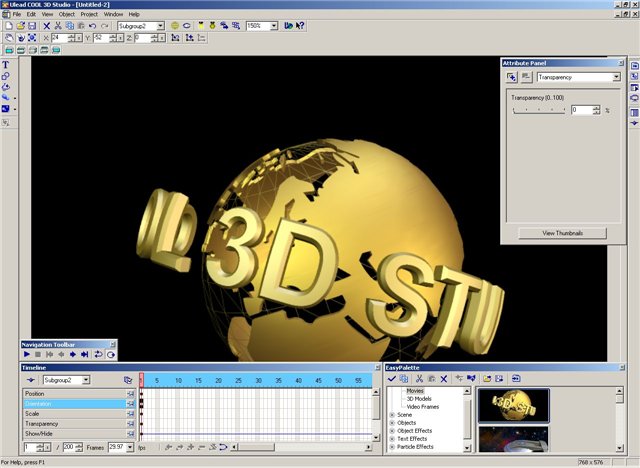The image size is (640, 468).
Task: Expand the Text Effects tree node
Action: [392, 439]
